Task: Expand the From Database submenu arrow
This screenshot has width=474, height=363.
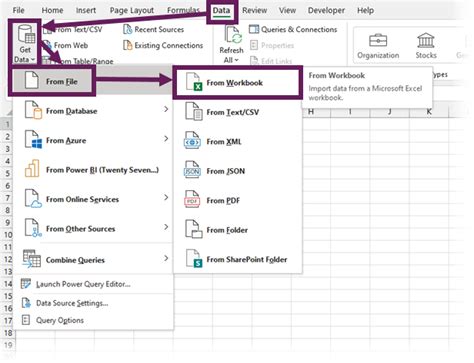Action: [x=166, y=109]
